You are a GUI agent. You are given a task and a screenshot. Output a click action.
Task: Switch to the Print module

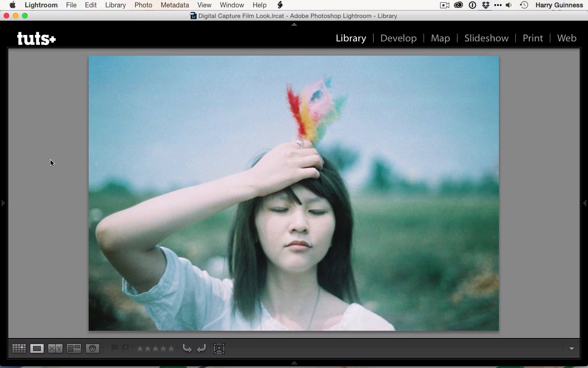pyautogui.click(x=533, y=38)
